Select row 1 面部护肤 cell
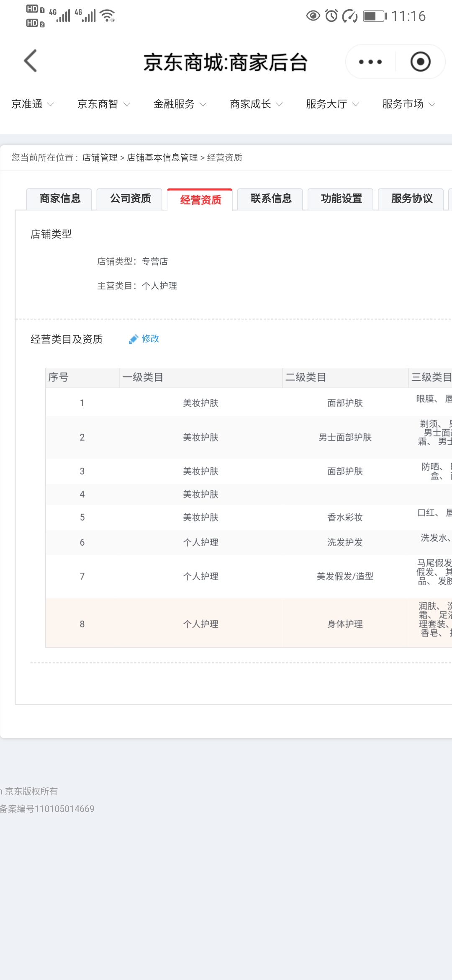This screenshot has width=452, height=980. [x=345, y=403]
